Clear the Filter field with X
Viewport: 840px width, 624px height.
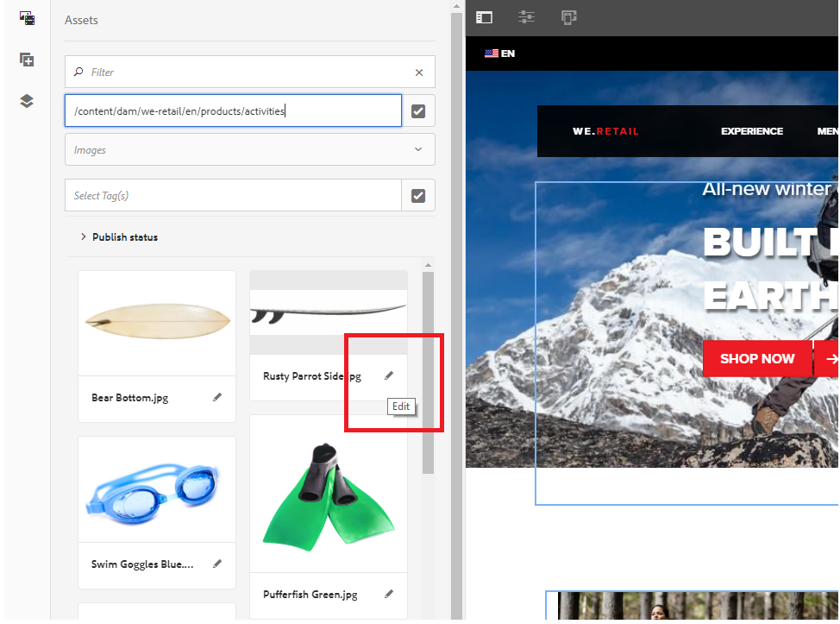tap(419, 72)
